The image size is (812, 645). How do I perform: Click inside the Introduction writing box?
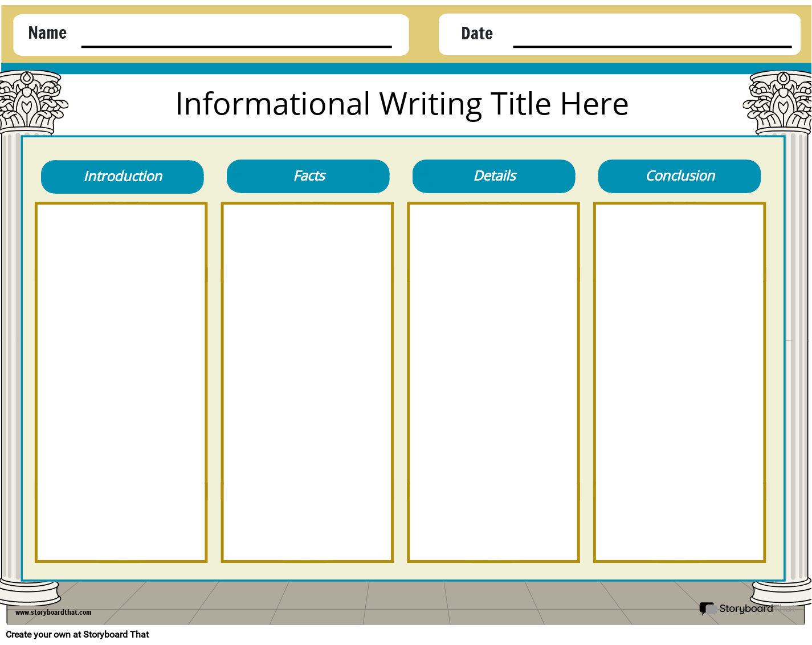[121, 382]
